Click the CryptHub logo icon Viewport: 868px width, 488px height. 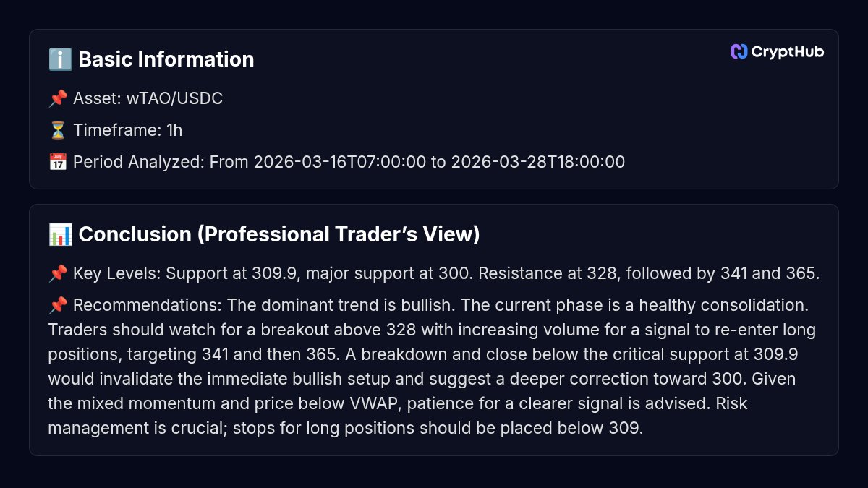click(739, 51)
